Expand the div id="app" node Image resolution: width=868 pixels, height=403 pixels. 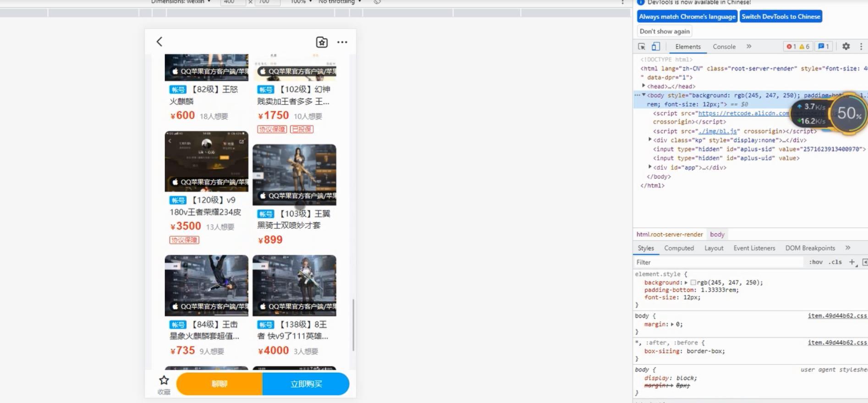tap(650, 167)
